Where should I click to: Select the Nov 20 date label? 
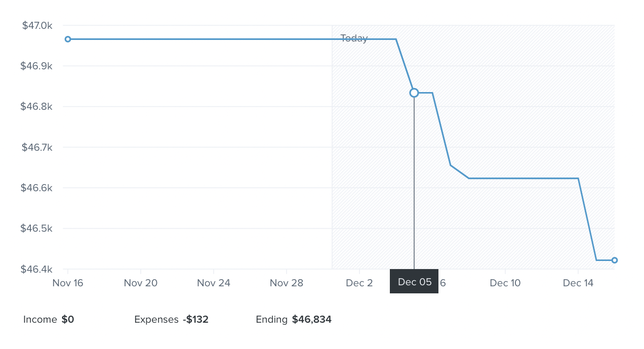(141, 283)
